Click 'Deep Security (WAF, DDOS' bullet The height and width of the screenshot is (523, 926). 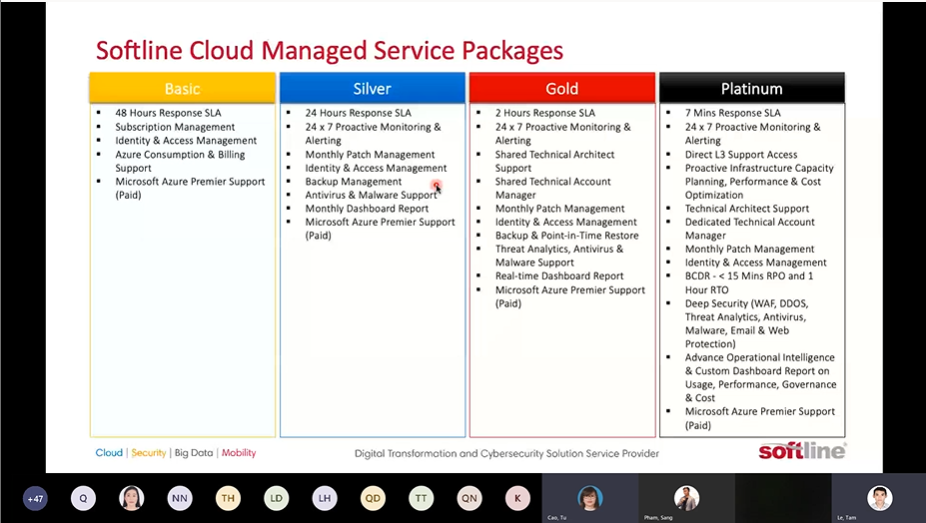(x=747, y=323)
